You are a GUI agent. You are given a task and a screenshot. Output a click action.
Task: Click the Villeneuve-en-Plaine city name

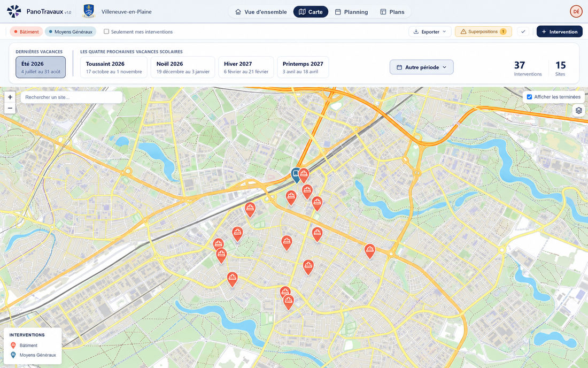point(126,12)
